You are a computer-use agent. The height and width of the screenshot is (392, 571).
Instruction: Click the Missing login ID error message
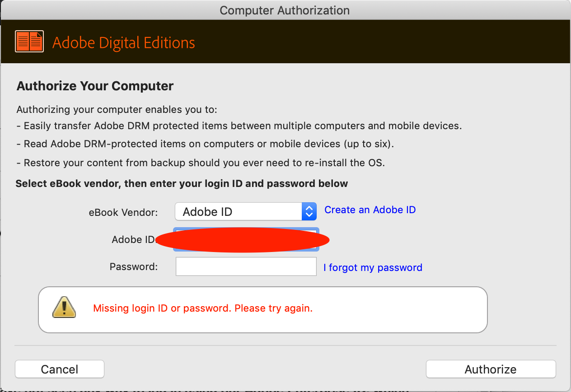click(203, 308)
